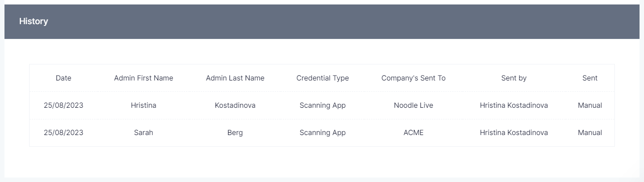
Task: Click the Company's Sent To column header
Action: [413, 78]
